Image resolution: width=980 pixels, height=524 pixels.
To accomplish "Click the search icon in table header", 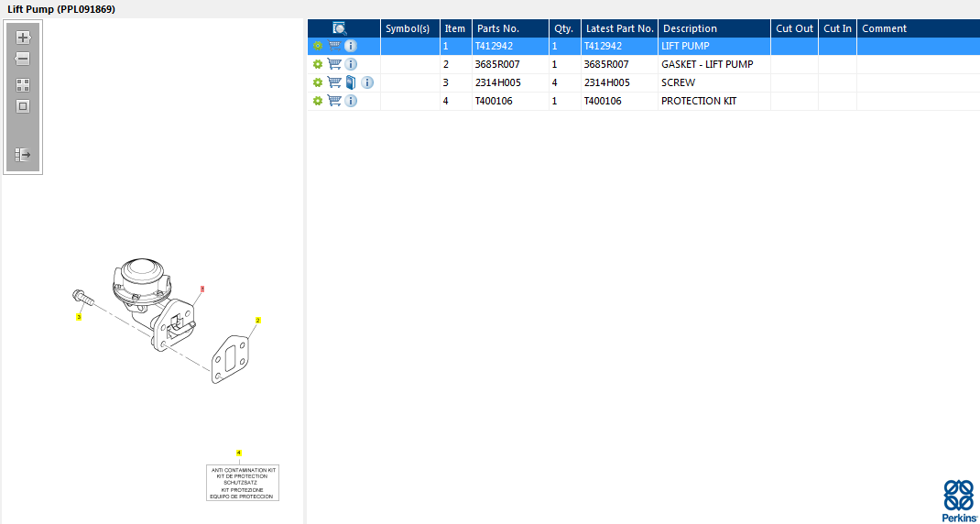I will click(339, 28).
